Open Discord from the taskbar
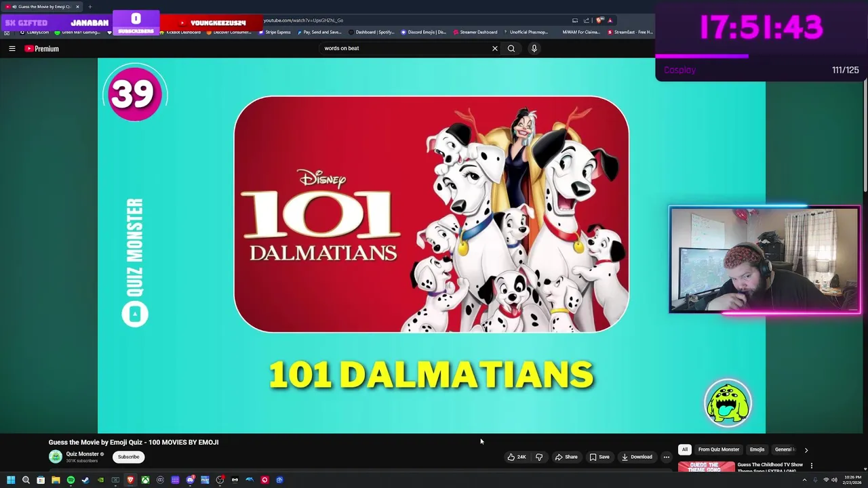The width and height of the screenshot is (868, 488). [x=190, y=480]
